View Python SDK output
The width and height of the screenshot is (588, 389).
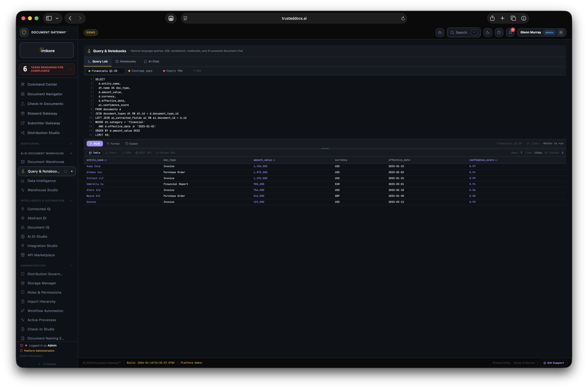(x=166, y=153)
